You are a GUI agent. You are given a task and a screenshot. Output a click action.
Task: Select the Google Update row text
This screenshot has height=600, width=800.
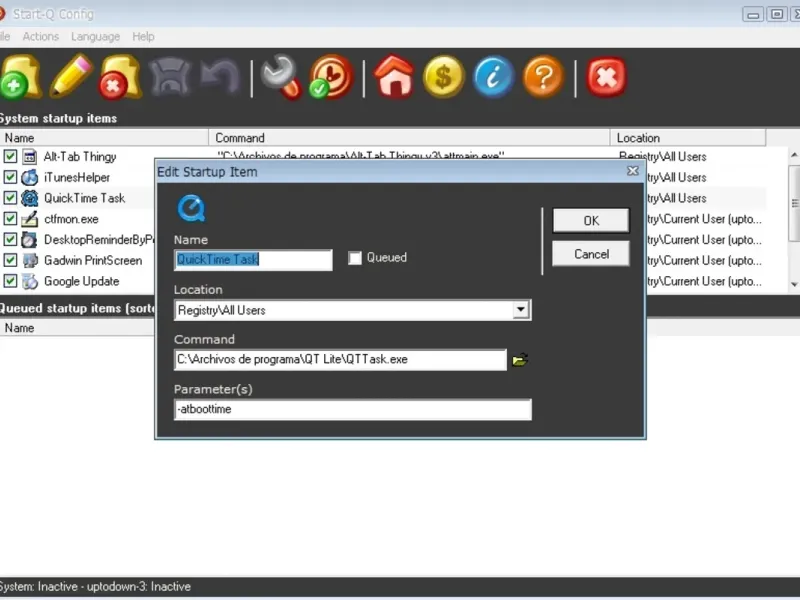pos(82,282)
